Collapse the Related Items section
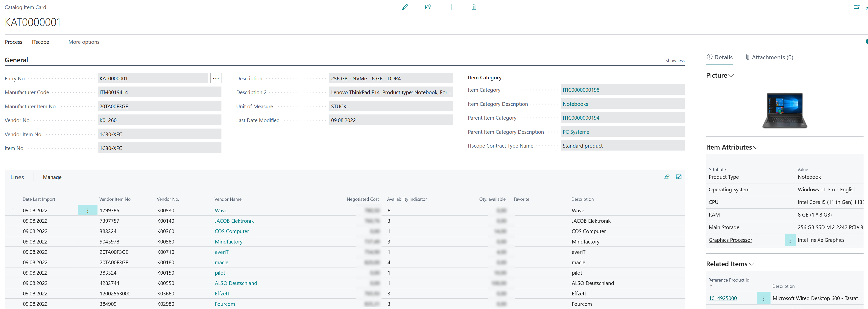 coord(751,264)
